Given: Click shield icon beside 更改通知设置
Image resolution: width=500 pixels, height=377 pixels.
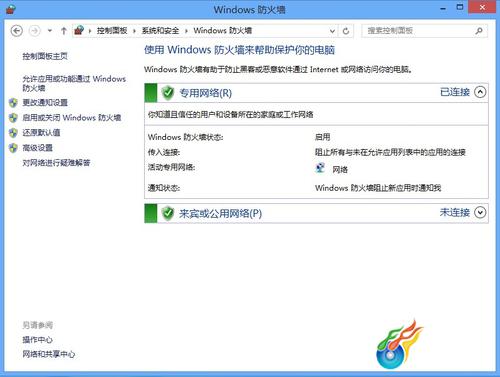Looking at the screenshot, I should (x=13, y=102).
